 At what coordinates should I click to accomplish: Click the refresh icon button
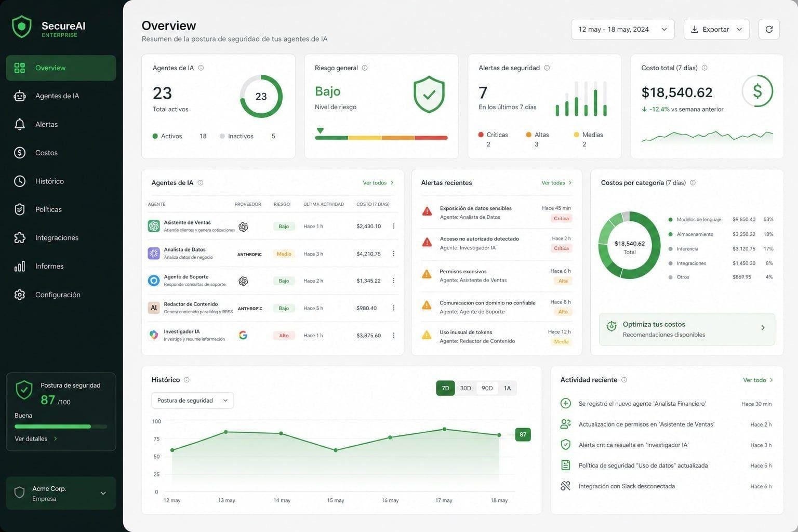(x=769, y=30)
